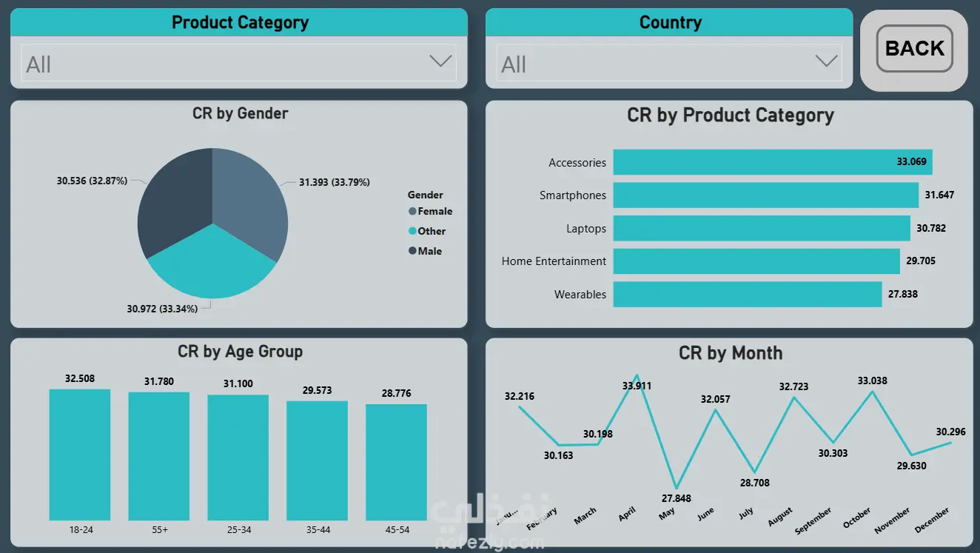Click the 18-24 age group column
Viewport: 980px width, 553px height.
pos(80,455)
